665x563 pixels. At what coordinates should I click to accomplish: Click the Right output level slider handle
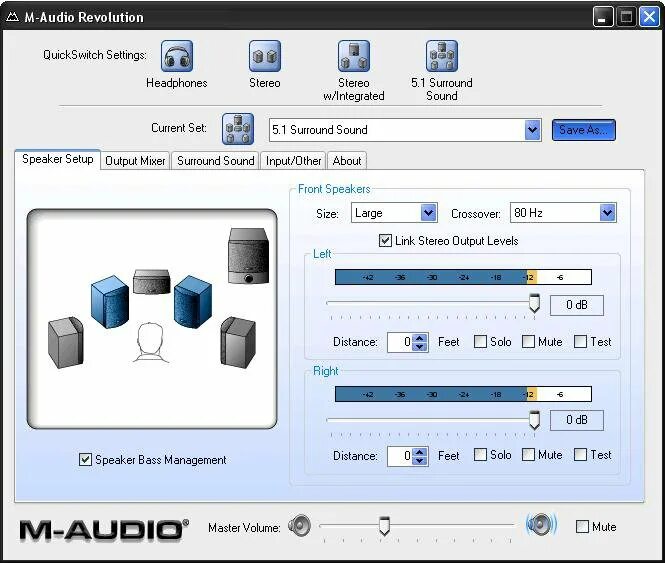pyautogui.click(x=534, y=420)
